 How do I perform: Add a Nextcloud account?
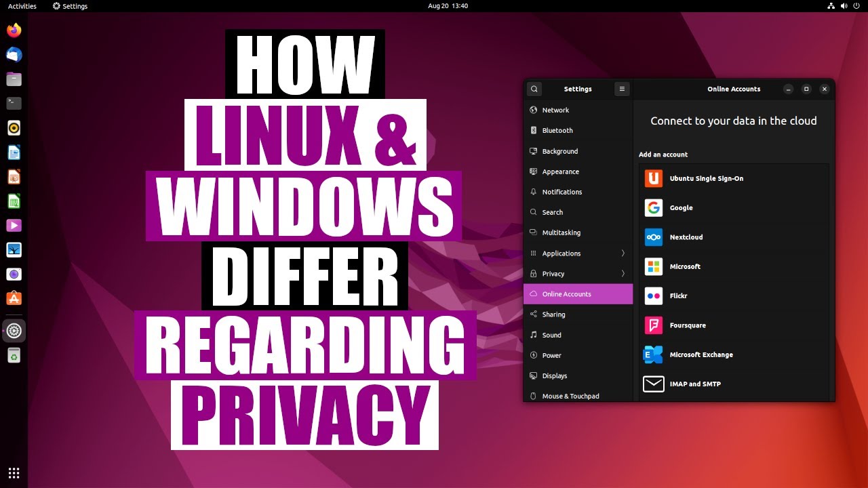pos(734,237)
